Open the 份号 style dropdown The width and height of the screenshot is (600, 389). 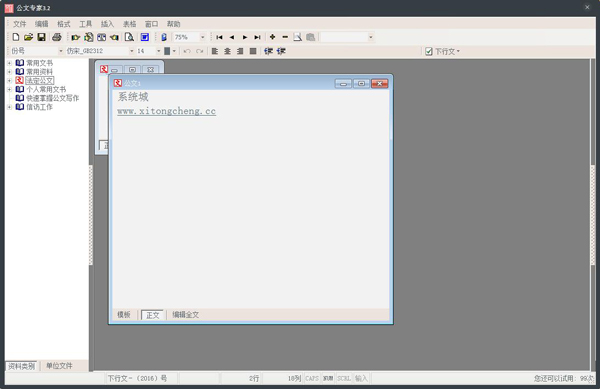click(x=60, y=51)
